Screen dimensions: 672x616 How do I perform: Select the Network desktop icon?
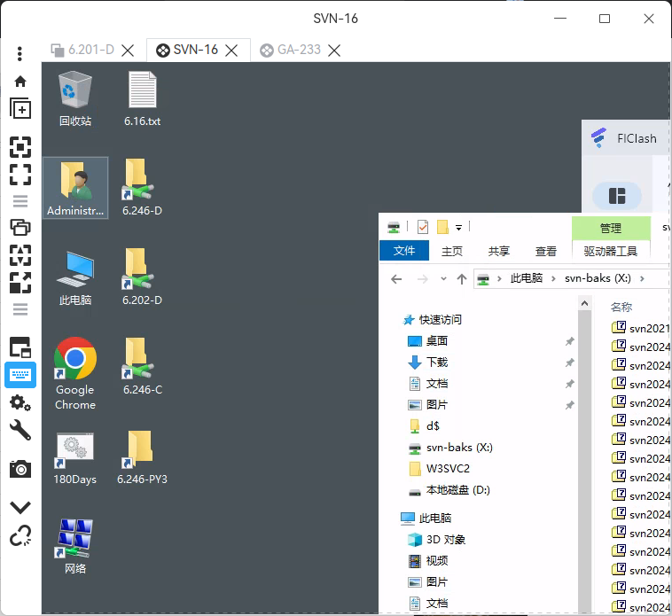pos(75,547)
